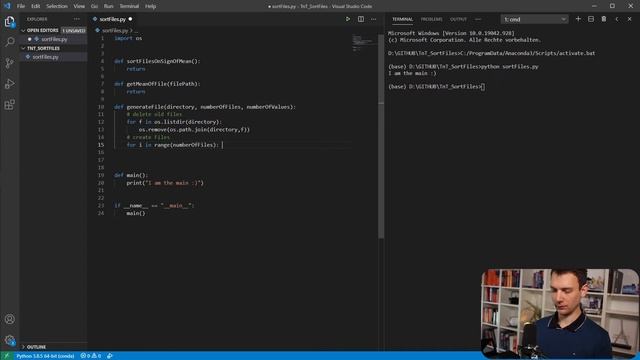Create a new terminal with plus icon
Screen dimensions: 640x360
click(578, 19)
